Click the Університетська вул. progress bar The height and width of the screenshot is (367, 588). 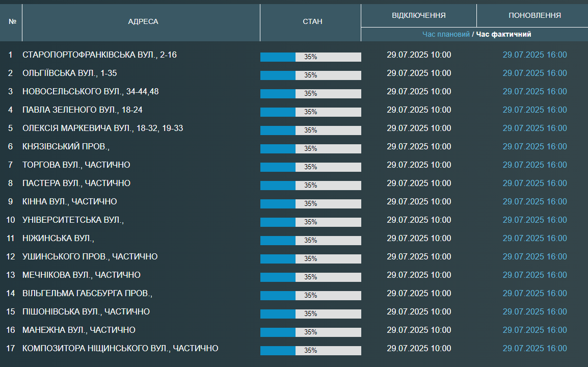pos(310,222)
